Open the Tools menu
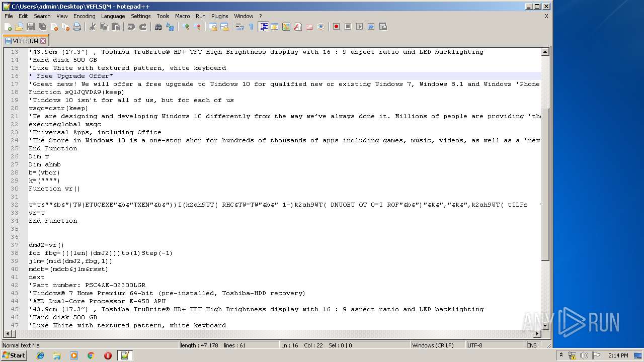Screen dimensions: 644x362 click(163, 16)
